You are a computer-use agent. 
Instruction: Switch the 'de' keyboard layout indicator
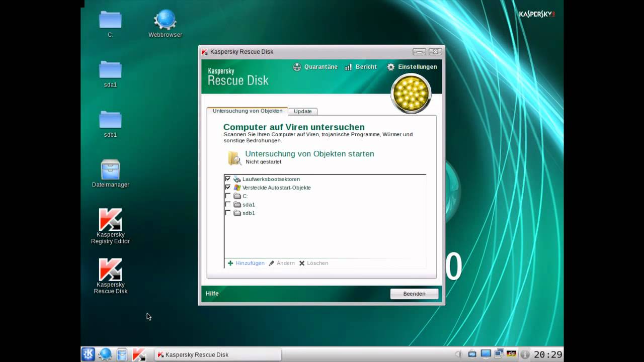pos(512,354)
